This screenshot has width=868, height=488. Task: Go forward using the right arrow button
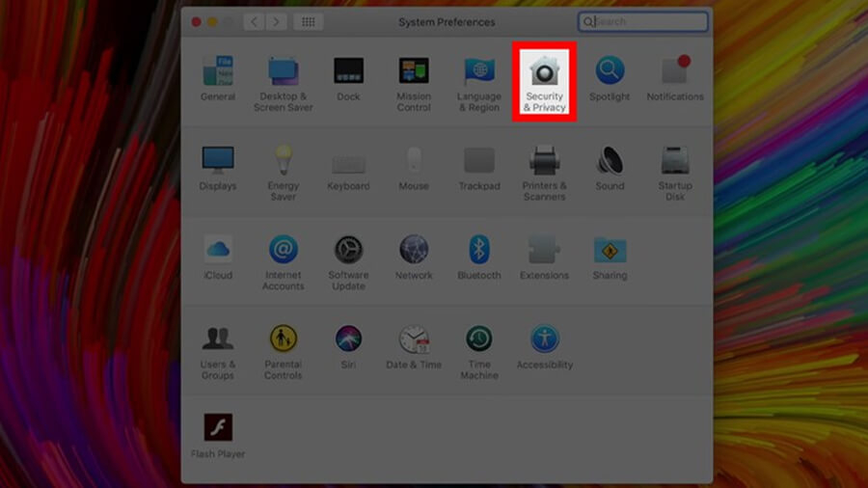coord(277,21)
